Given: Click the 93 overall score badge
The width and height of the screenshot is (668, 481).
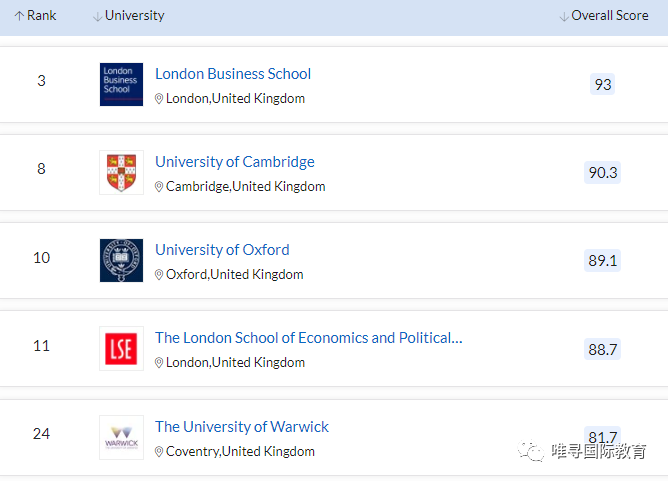Looking at the screenshot, I should click(x=603, y=85).
